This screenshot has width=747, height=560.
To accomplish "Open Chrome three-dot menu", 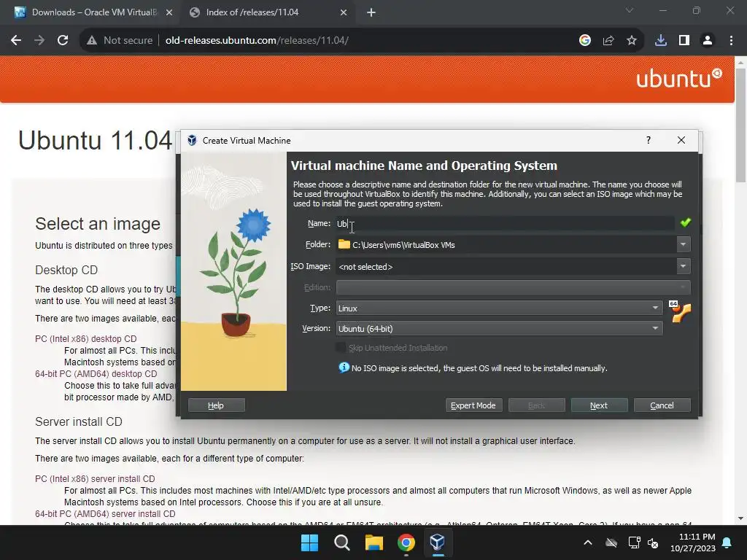I will pos(731,41).
